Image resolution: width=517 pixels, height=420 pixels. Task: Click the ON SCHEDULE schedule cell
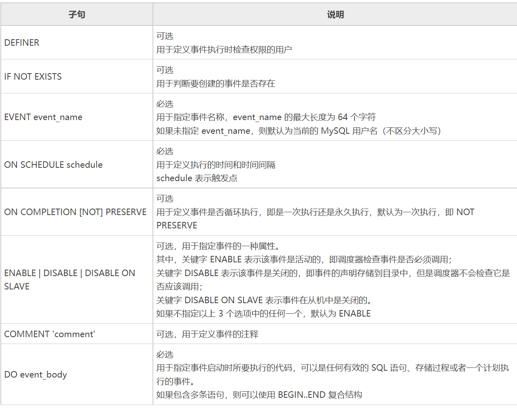pyautogui.click(x=76, y=165)
